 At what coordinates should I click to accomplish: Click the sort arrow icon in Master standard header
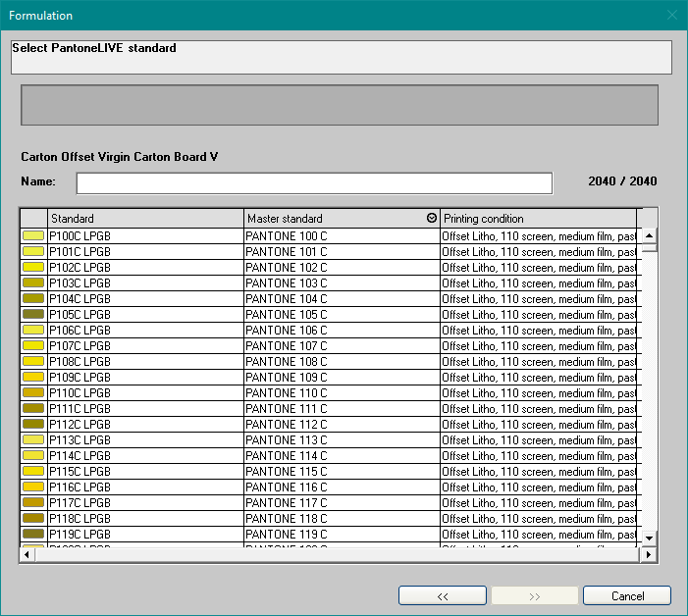(x=431, y=218)
